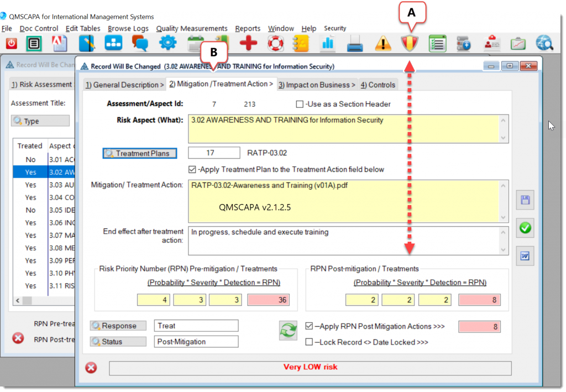Open the orange address book icon
566x392 pixels.
[301, 44]
